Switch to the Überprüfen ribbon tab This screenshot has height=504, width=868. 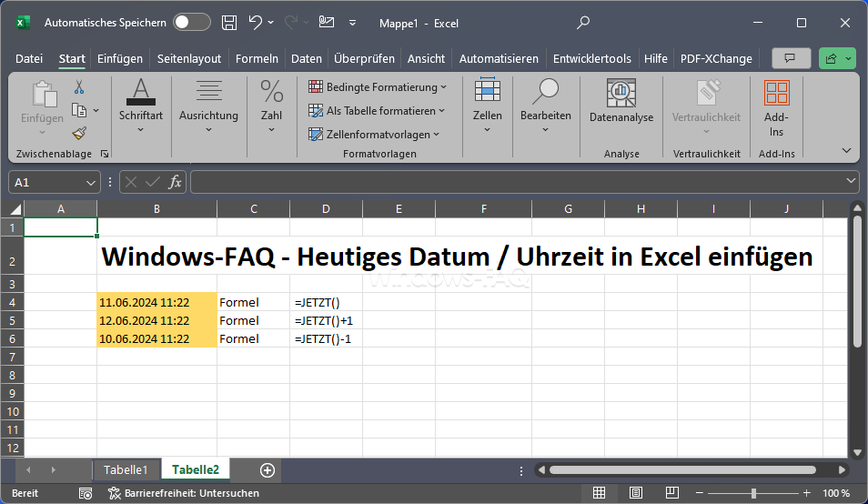364,58
